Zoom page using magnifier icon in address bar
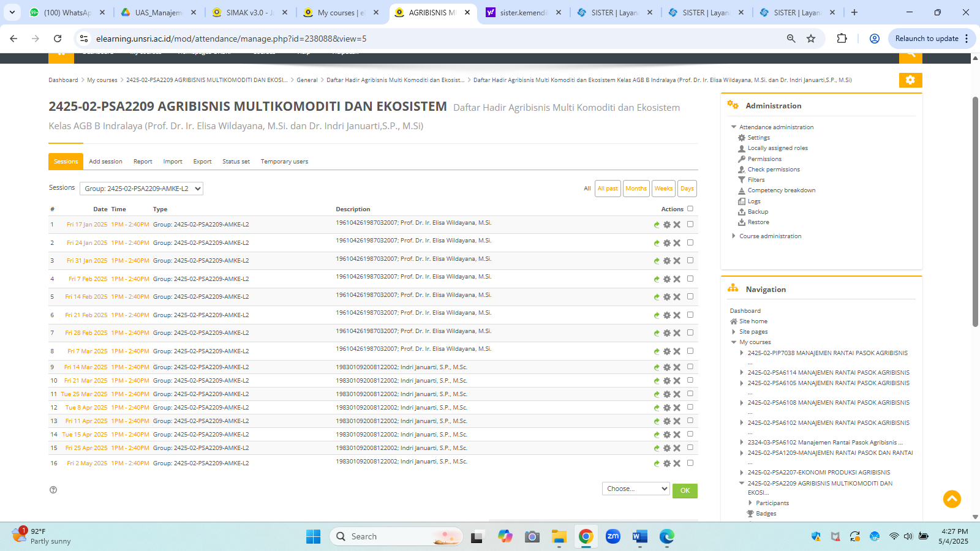The width and height of the screenshot is (980, 551). tap(791, 39)
